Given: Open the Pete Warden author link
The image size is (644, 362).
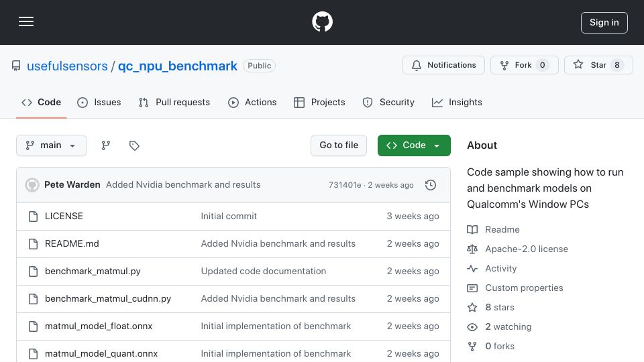Looking at the screenshot, I should click(72, 185).
